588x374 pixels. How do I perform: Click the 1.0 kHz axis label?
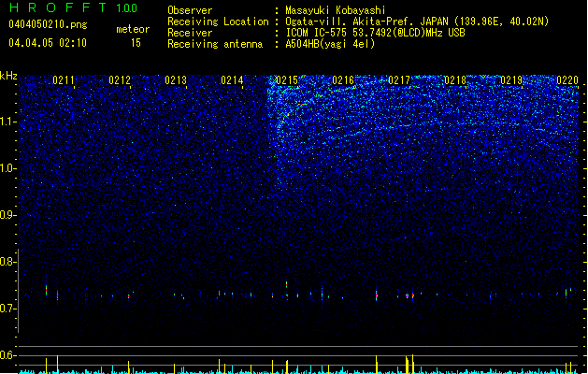(8, 168)
